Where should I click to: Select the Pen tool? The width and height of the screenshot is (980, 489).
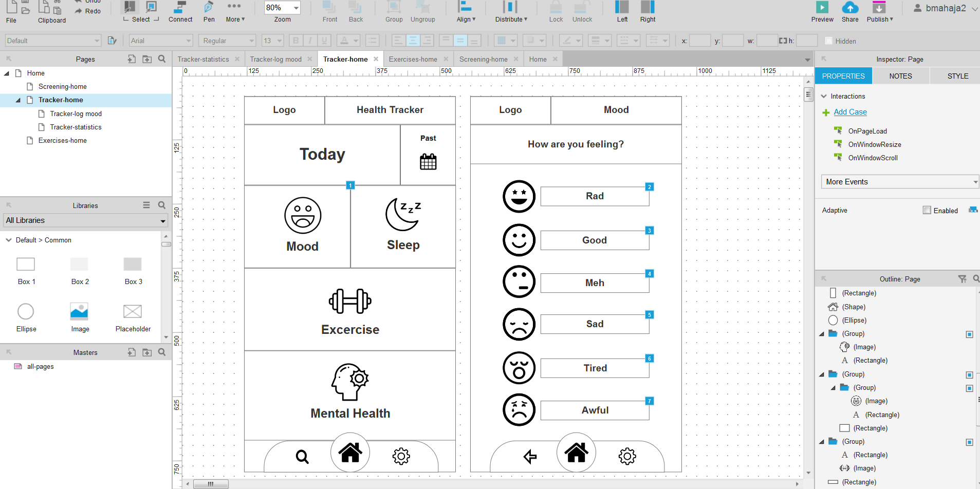[209, 8]
